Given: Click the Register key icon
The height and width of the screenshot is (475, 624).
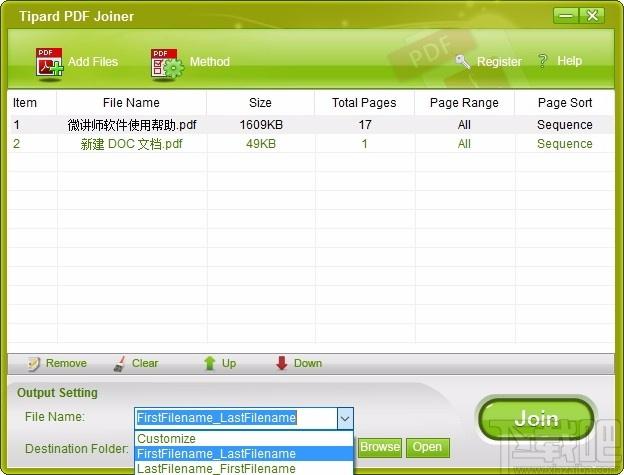Looking at the screenshot, I should [462, 62].
